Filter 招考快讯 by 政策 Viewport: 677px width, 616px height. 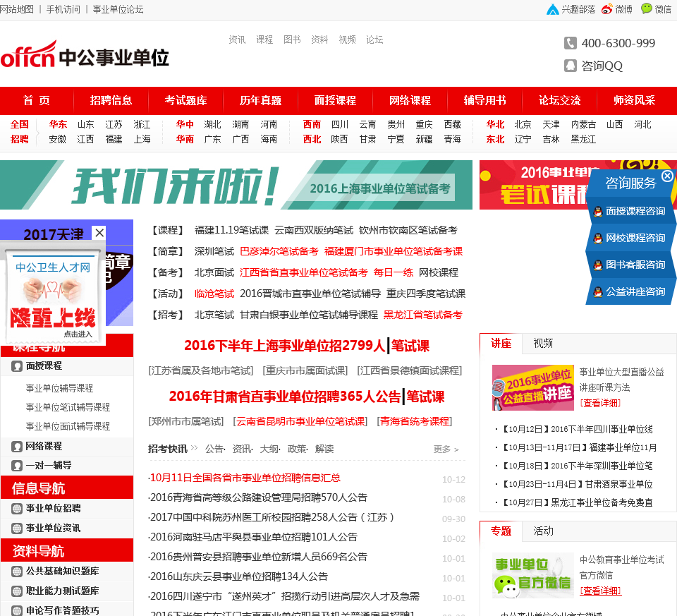296,449
